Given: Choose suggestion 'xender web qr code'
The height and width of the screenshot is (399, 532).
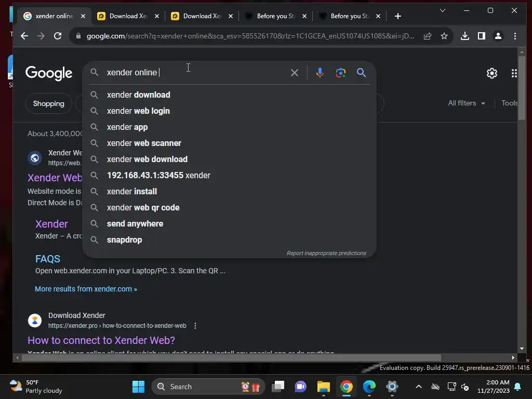Looking at the screenshot, I should [x=229, y=208].
